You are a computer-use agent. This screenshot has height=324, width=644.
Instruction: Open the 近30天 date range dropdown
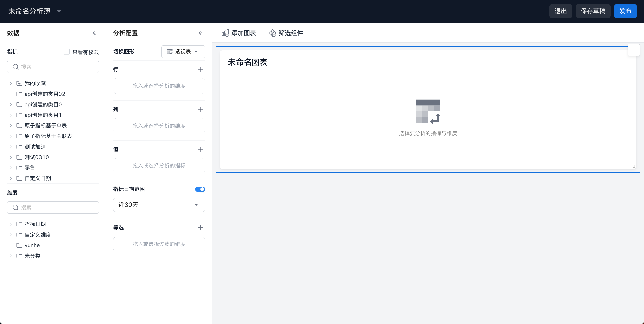(x=159, y=205)
